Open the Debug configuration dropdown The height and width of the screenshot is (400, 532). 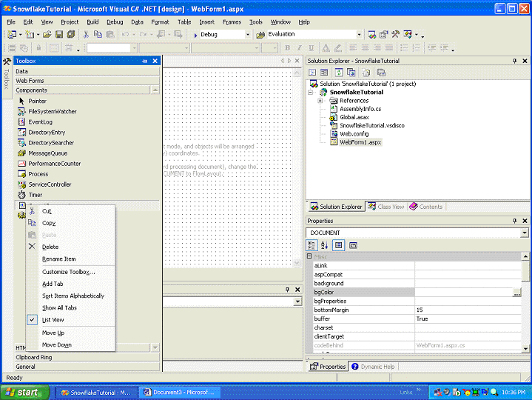(248, 34)
